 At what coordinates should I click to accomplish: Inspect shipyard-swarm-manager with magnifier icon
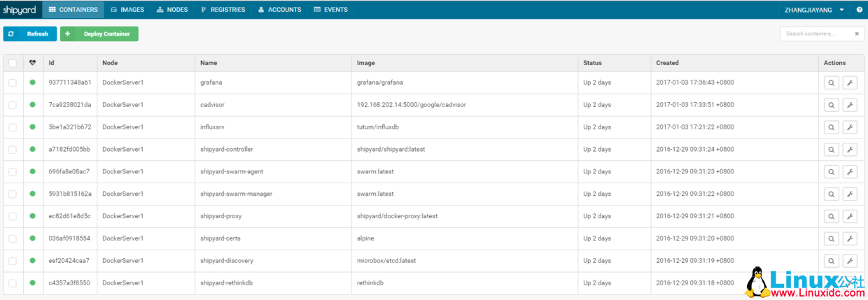tap(831, 194)
